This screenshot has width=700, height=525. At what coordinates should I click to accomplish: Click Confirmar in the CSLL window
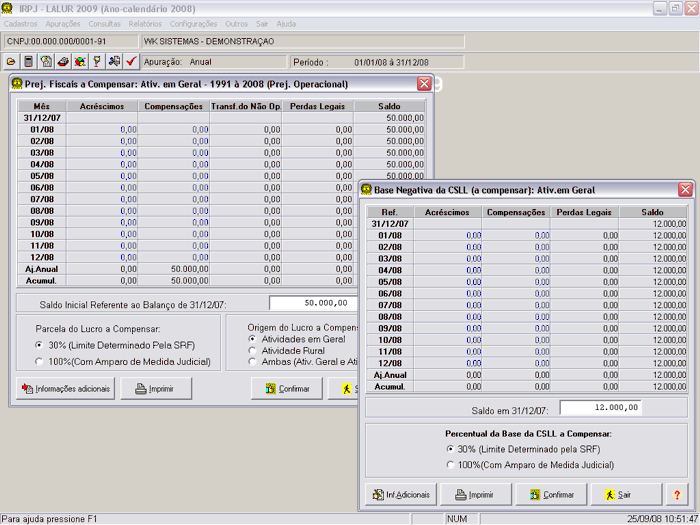pos(551,494)
